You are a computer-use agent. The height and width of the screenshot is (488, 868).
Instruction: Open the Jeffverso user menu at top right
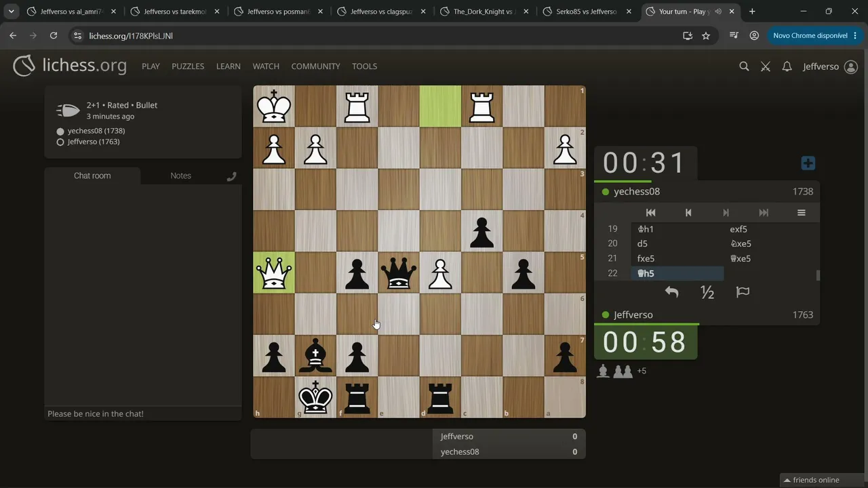coord(830,66)
